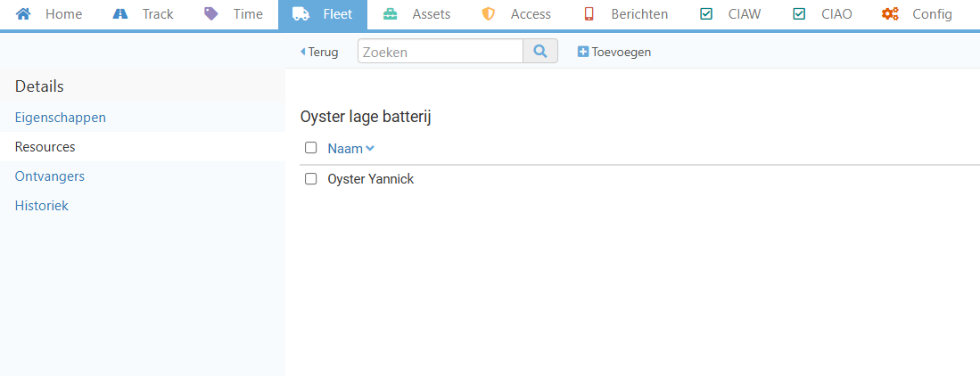Click the Config gears icon
Viewport: 980px width, 376px height.
tap(890, 14)
